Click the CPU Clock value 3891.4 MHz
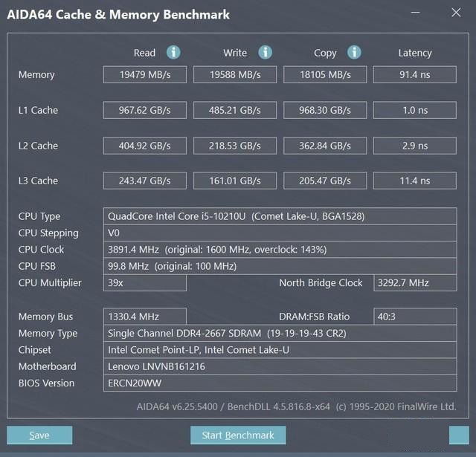Viewport: 476px width, 457px height. pos(280,250)
